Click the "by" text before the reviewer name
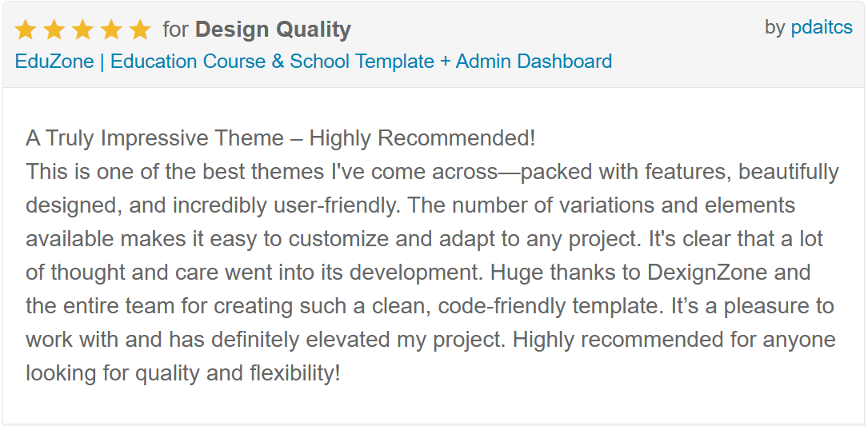 pos(775,26)
